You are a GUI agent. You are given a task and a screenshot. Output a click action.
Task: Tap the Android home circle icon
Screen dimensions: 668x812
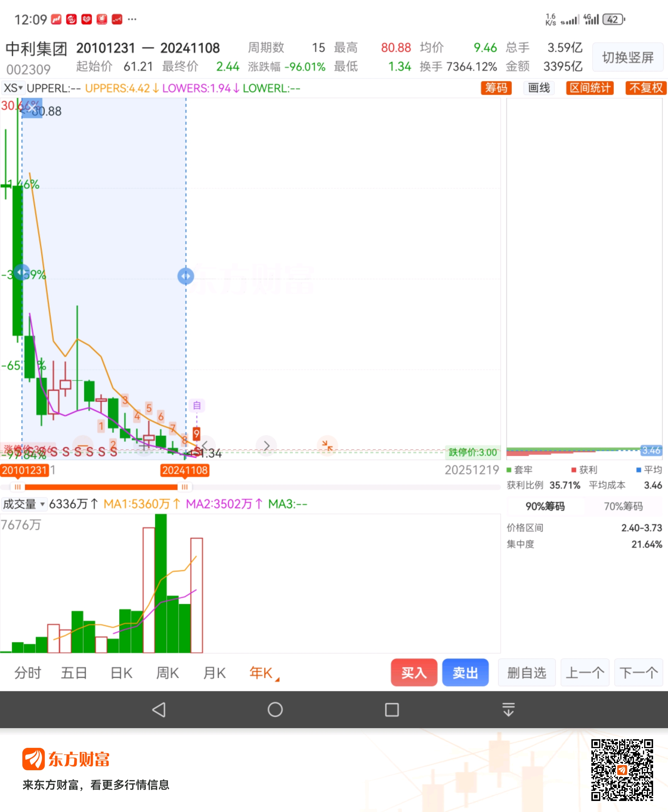pyautogui.click(x=275, y=709)
